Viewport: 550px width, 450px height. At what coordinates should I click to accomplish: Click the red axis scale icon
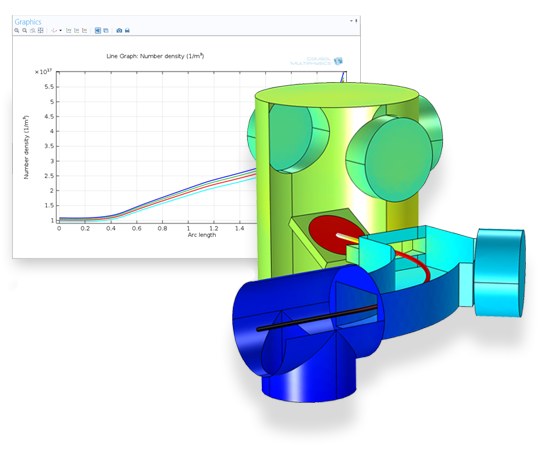point(85,31)
